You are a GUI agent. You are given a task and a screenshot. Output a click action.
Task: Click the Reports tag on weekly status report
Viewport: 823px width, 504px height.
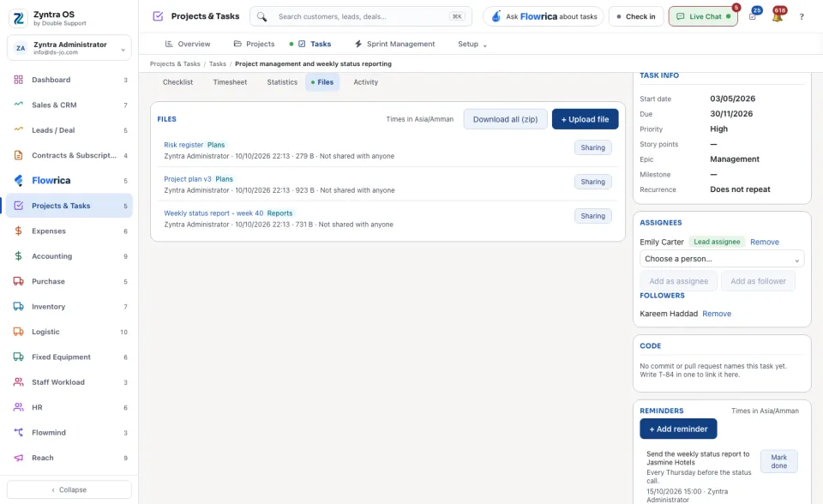(279, 213)
